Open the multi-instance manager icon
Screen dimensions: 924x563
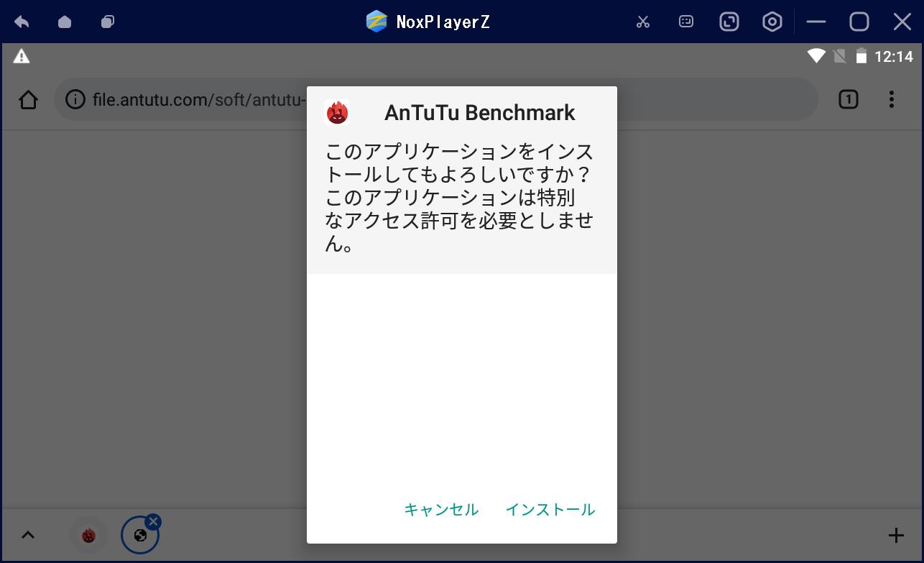pos(108,22)
